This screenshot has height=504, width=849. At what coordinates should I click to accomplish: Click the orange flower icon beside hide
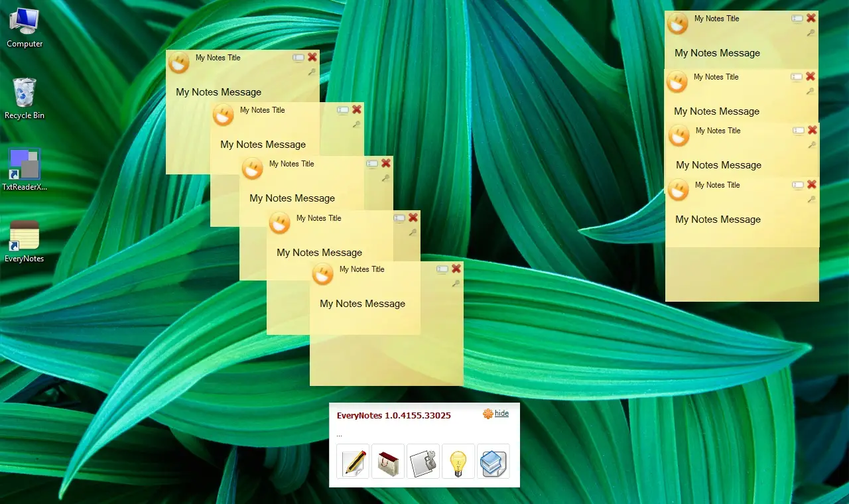coord(488,414)
